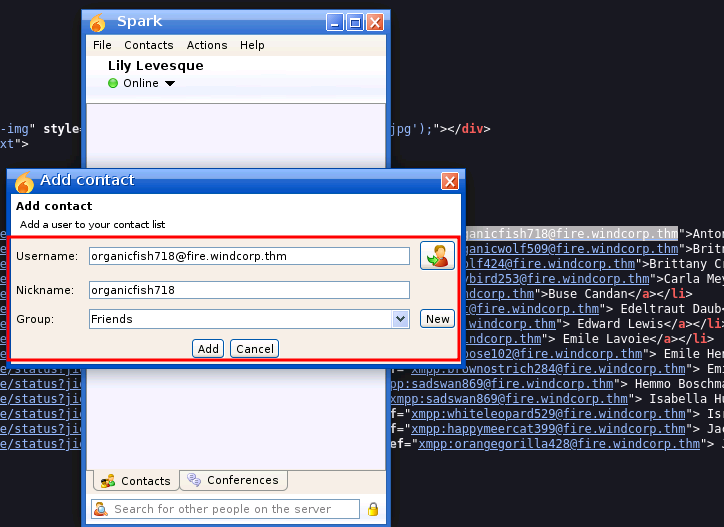724x527 pixels.
Task: Click the Spark flame icon in main title bar
Action: (97, 22)
